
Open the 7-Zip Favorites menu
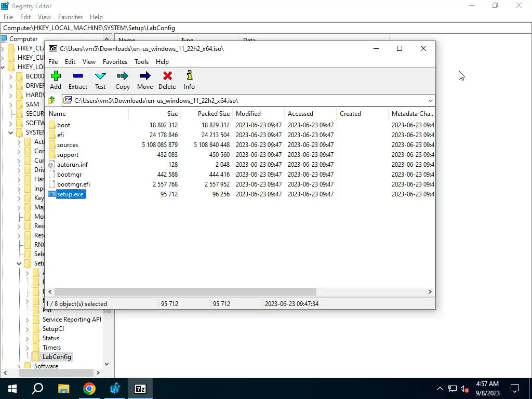(115, 62)
